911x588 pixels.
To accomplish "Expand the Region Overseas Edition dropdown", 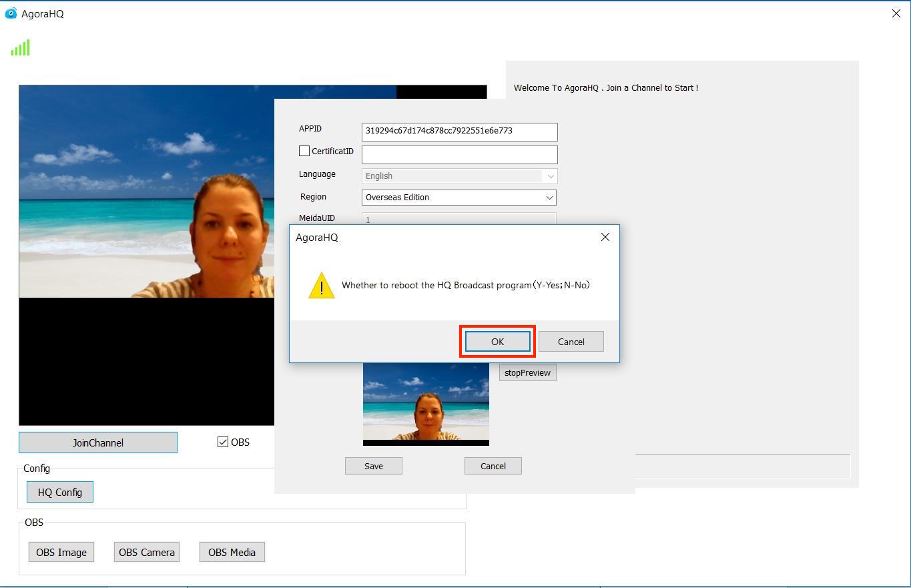I will tap(459, 198).
